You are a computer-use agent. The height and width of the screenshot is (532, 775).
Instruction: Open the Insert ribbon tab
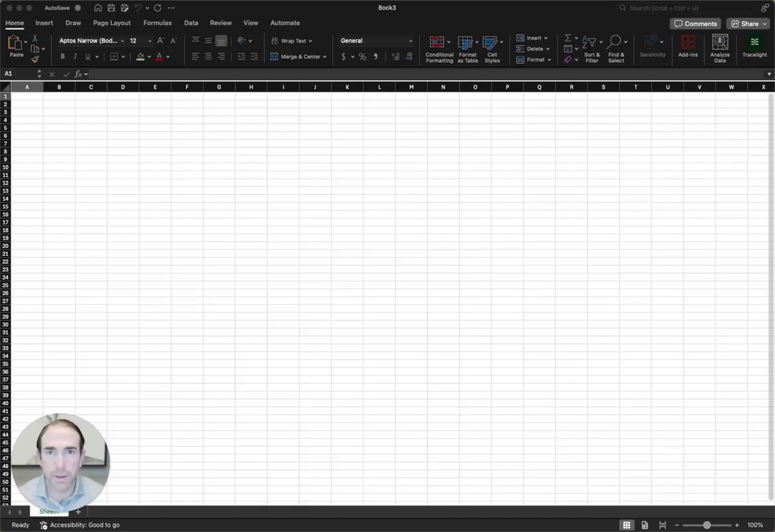coord(44,23)
